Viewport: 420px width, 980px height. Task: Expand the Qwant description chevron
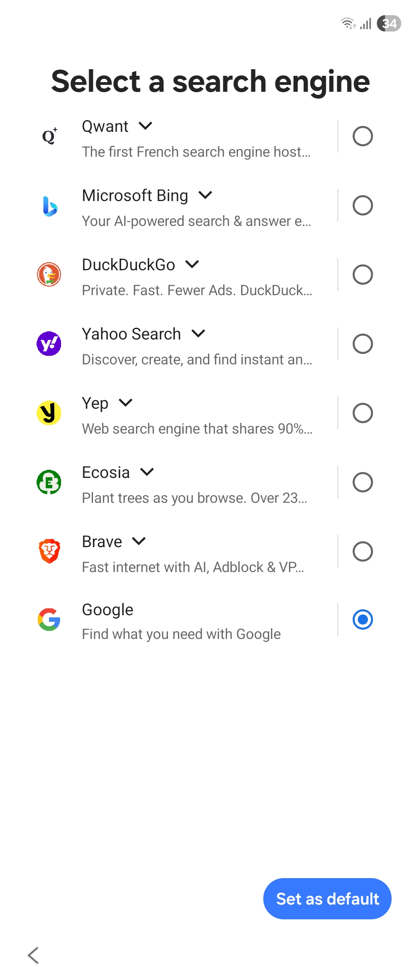(x=145, y=126)
